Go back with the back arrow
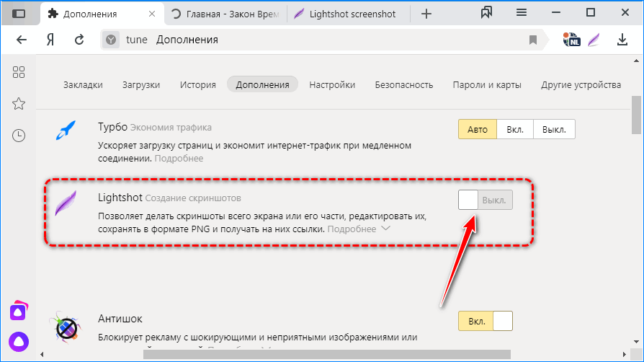The image size is (644, 362). point(22,40)
